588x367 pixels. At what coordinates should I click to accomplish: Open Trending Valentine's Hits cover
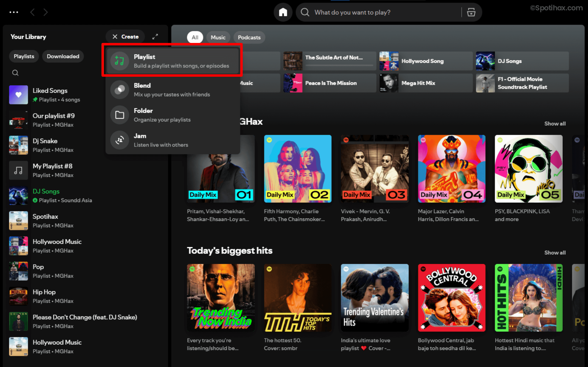pyautogui.click(x=374, y=298)
